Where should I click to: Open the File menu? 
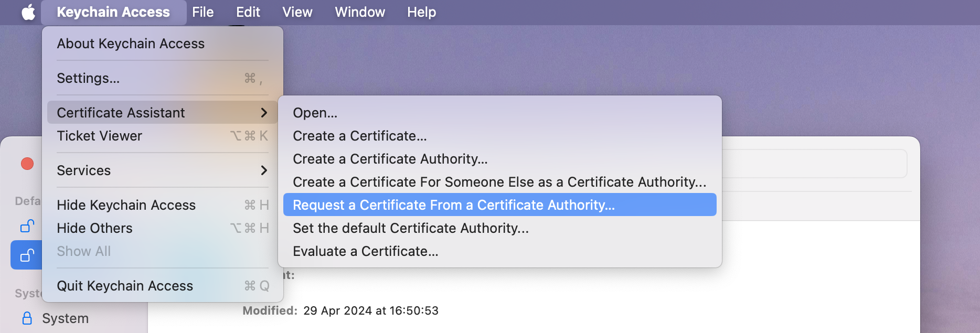pos(203,12)
